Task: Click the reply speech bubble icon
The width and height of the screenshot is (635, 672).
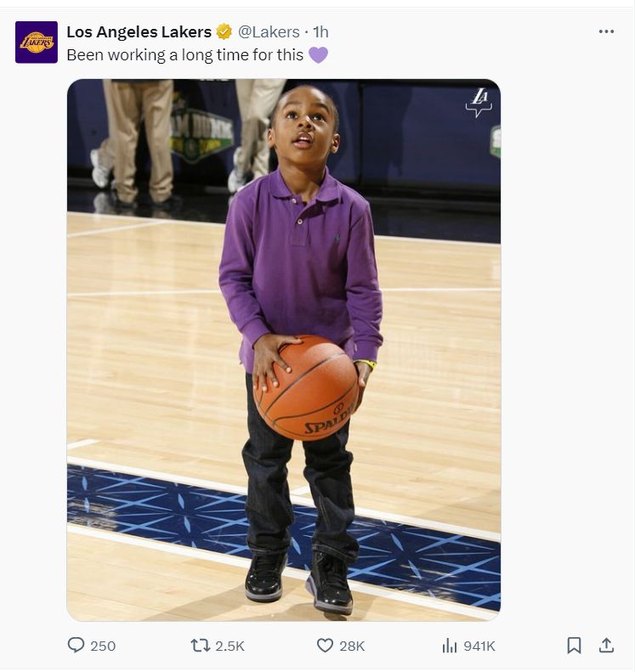Action: tap(76, 646)
